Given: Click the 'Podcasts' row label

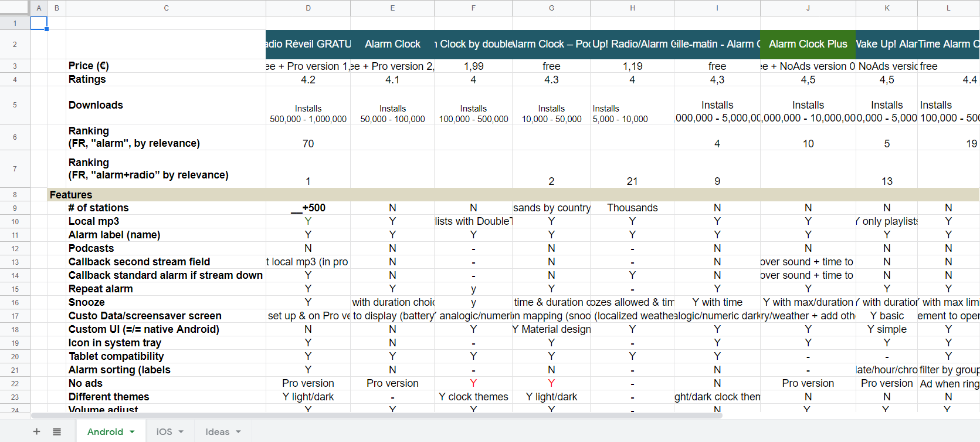Looking at the screenshot, I should [x=166, y=248].
